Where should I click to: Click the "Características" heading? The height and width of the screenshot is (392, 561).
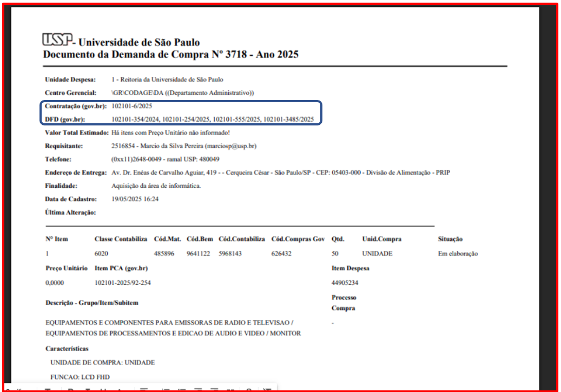coord(67,349)
